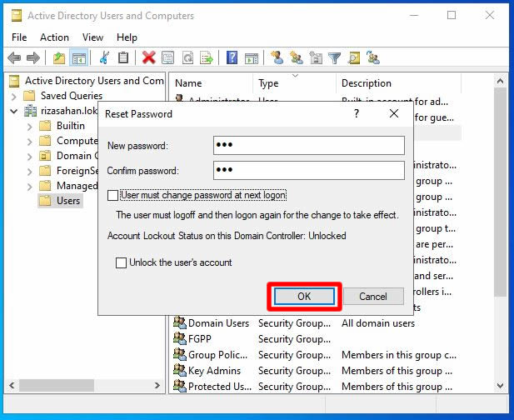The height and width of the screenshot is (420, 514).
Task: Open Help with the blue question icon
Action: click(x=232, y=58)
